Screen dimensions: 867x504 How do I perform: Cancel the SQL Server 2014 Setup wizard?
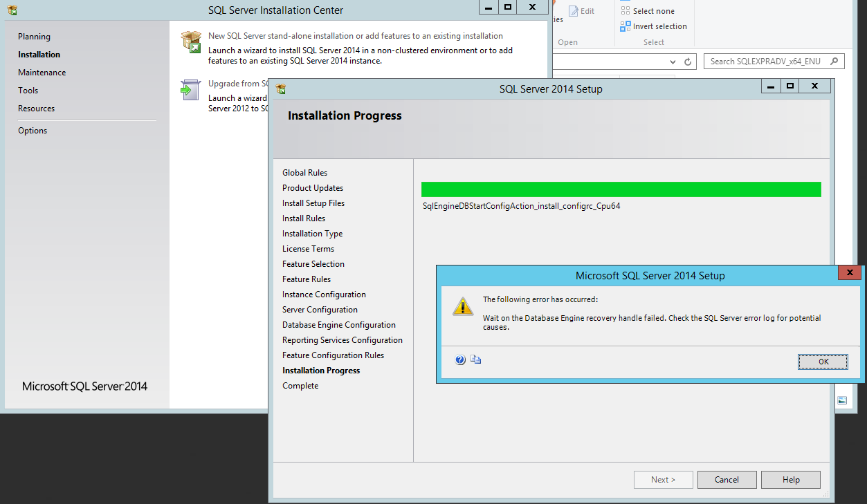pyautogui.click(x=727, y=480)
